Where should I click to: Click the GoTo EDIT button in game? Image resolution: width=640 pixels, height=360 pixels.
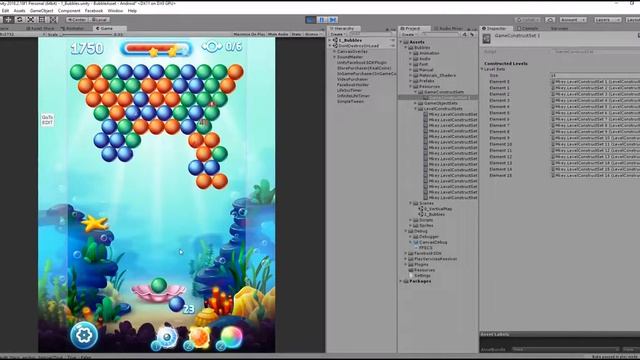(x=47, y=120)
